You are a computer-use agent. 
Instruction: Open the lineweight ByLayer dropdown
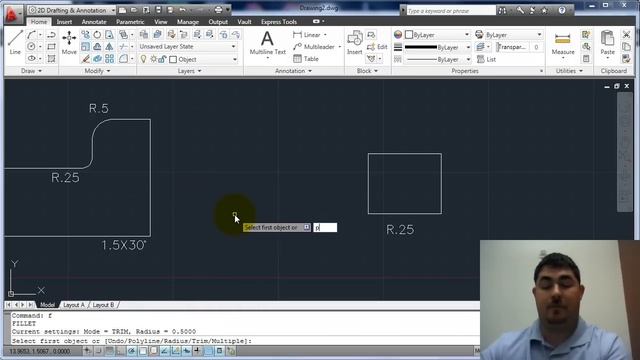coord(437,47)
